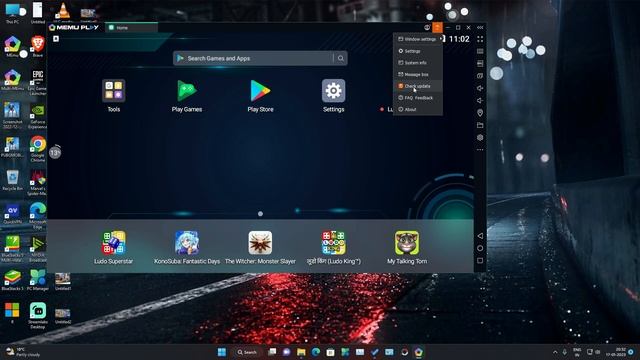Click the Android recent apps square button
Viewport: 640px width, 360px height.
point(480,260)
